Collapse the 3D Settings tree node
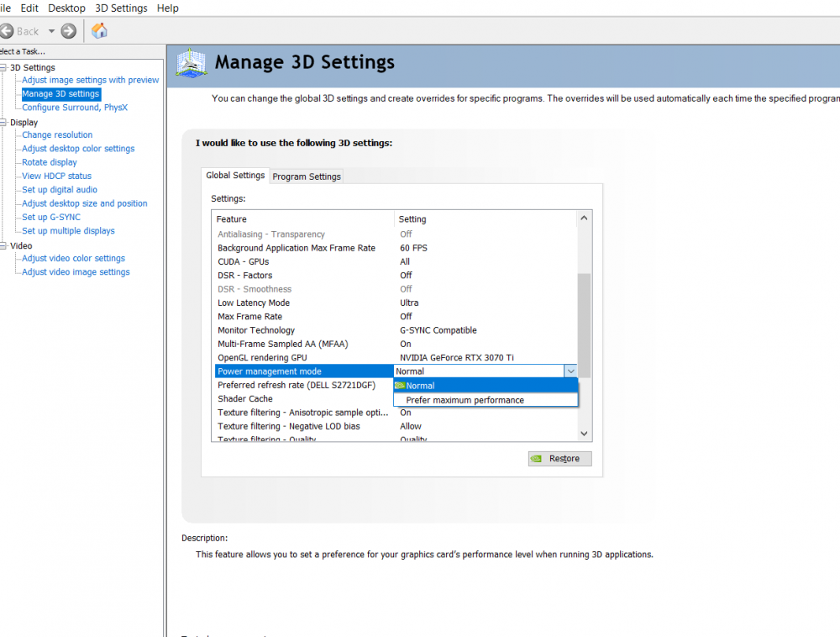Screen dimensions: 840x637 tap(3, 67)
